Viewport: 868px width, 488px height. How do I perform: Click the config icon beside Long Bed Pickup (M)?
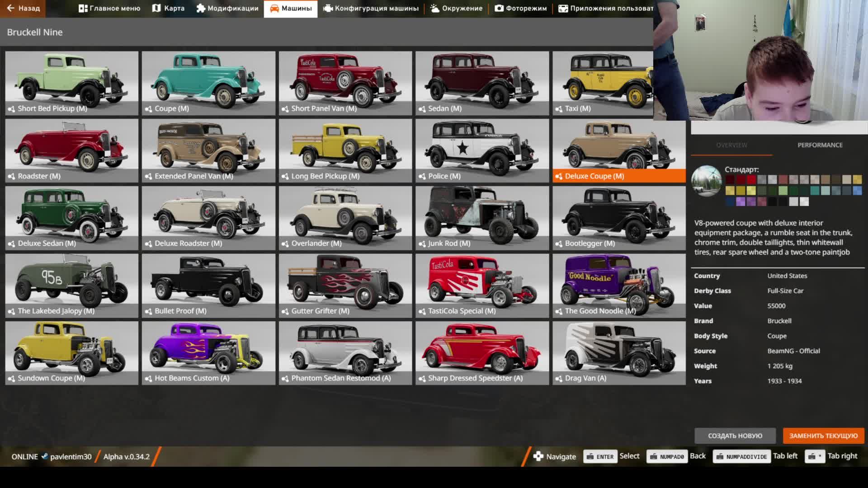pos(285,176)
